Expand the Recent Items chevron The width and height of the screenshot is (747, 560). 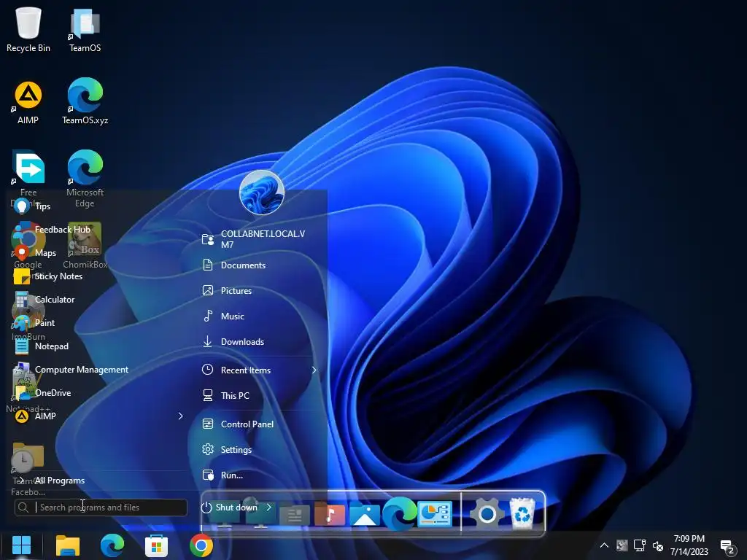[x=314, y=370]
